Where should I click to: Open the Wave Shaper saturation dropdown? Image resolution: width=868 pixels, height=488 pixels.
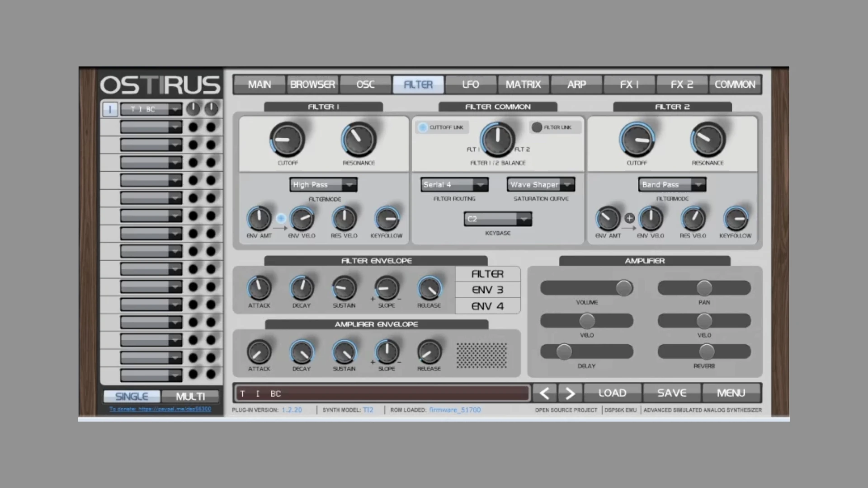tap(541, 185)
